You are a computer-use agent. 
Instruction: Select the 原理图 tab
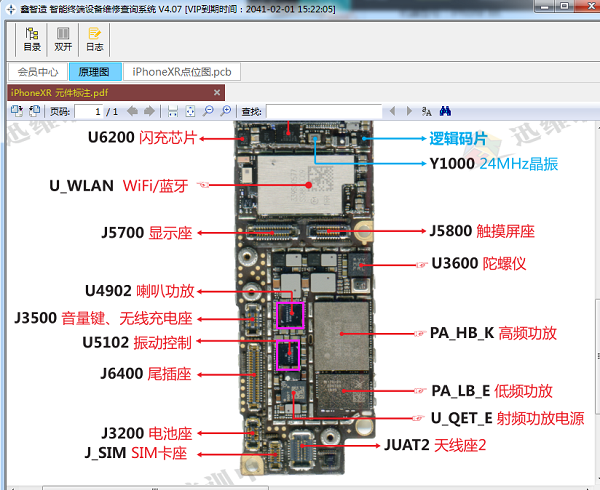tap(95, 72)
